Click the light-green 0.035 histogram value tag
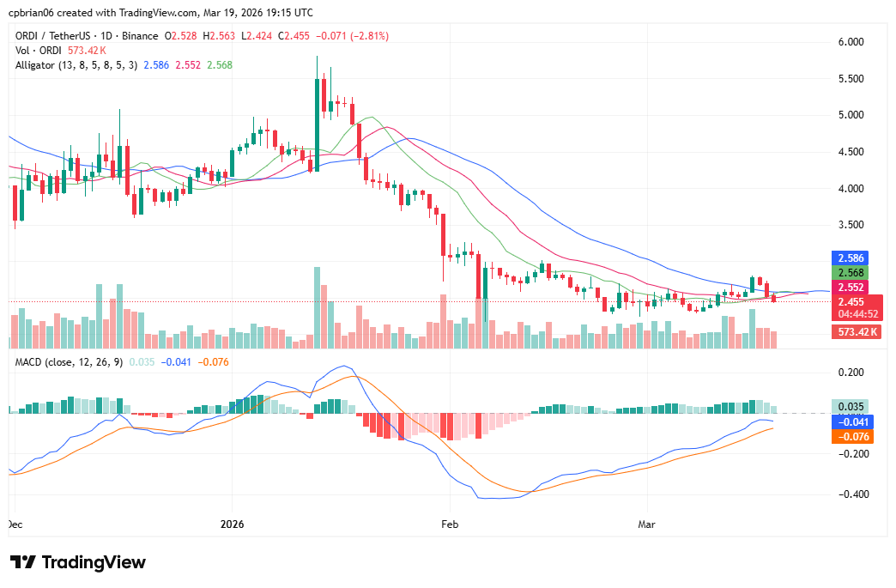The image size is (896, 588). (851, 407)
